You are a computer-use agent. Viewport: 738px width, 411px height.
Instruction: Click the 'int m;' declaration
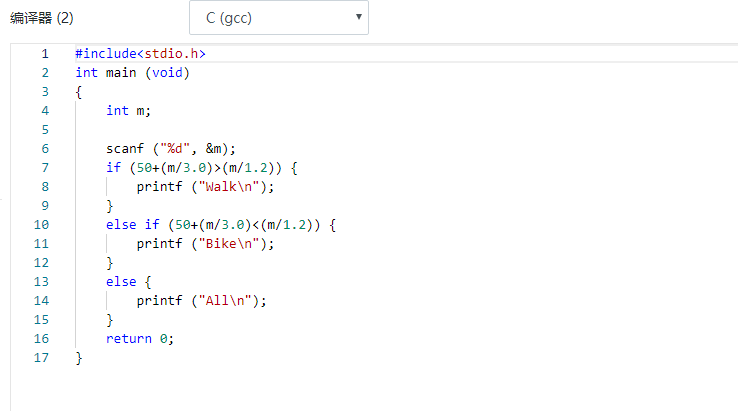point(128,111)
